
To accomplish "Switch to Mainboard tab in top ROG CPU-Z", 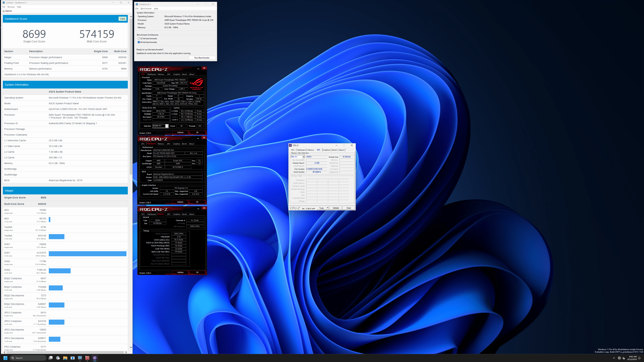I will (151, 74).
